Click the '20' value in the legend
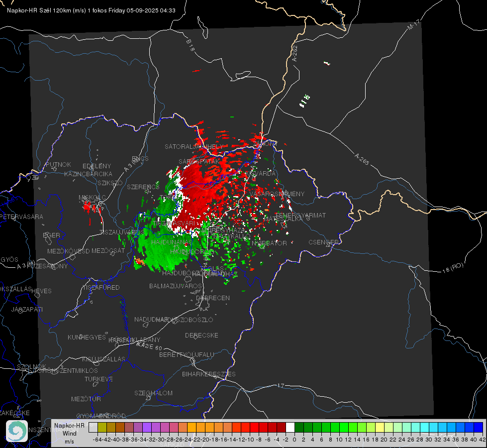Image resolution: width=487 pixels, height=448 pixels. point(384,440)
